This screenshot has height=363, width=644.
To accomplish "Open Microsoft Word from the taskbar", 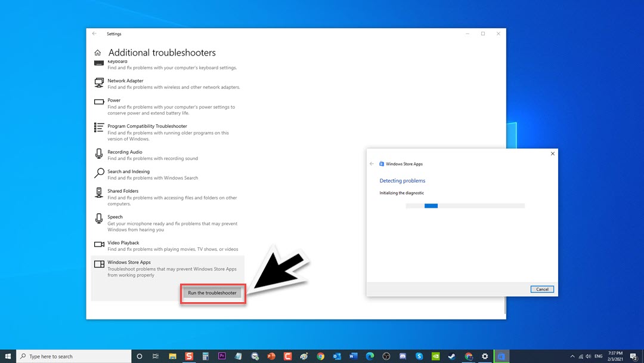I will [x=353, y=356].
